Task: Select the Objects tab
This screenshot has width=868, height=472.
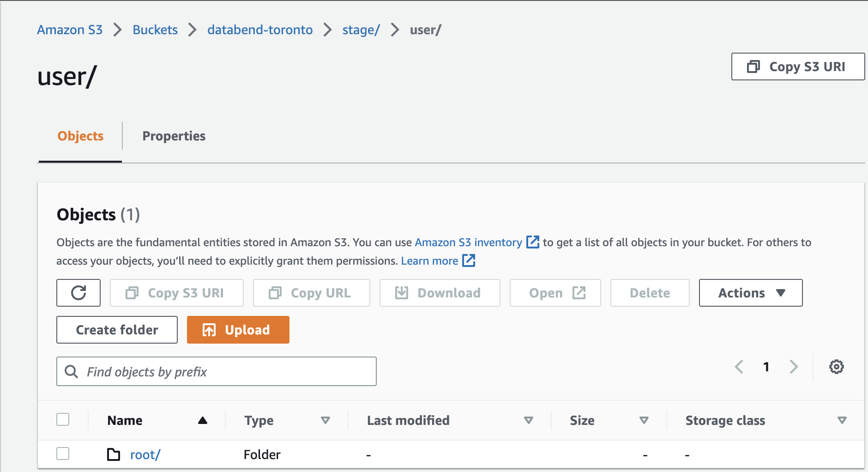Action: tap(80, 136)
